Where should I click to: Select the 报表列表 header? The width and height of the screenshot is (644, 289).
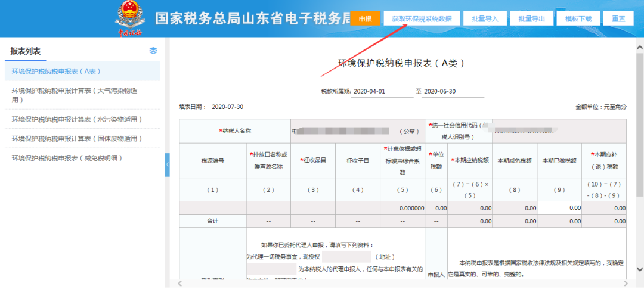tap(26, 51)
